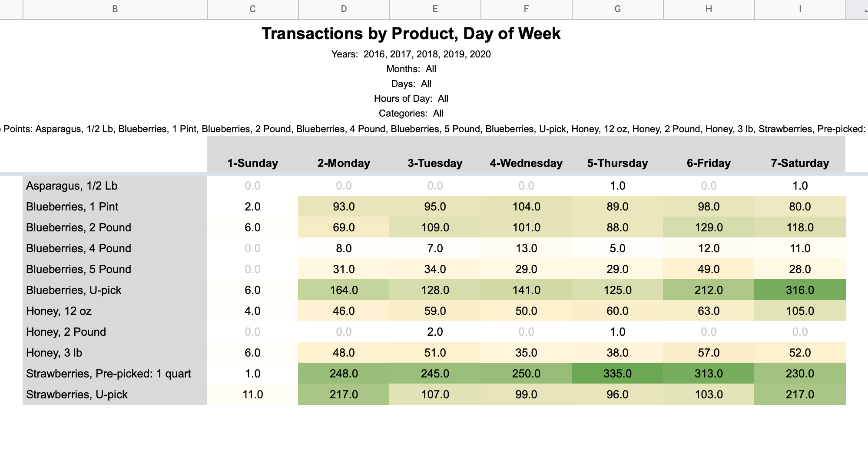The width and height of the screenshot is (868, 454).
Task: Click the 212.0 Friday Blueberries U-pick cell
Action: pos(709,290)
